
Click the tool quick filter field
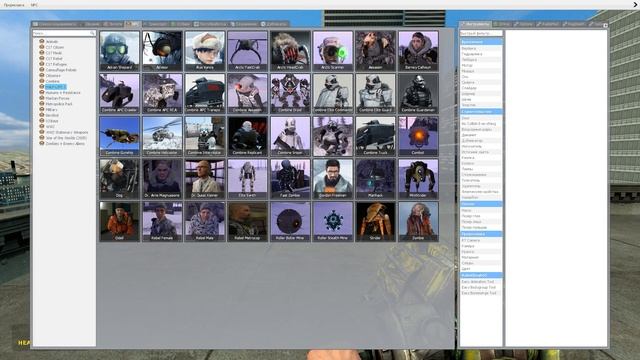pos(481,33)
